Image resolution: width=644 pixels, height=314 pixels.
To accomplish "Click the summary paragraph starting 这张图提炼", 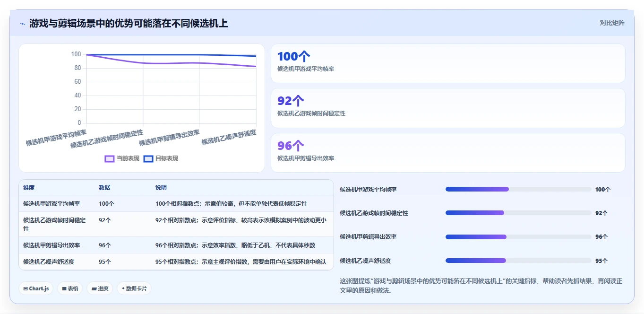I will point(481,286).
